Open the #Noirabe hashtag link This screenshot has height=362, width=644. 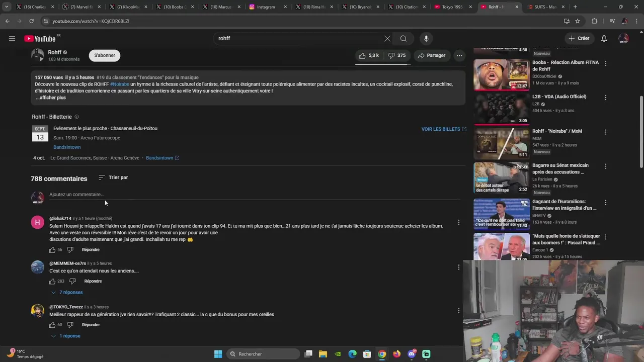tap(120, 84)
